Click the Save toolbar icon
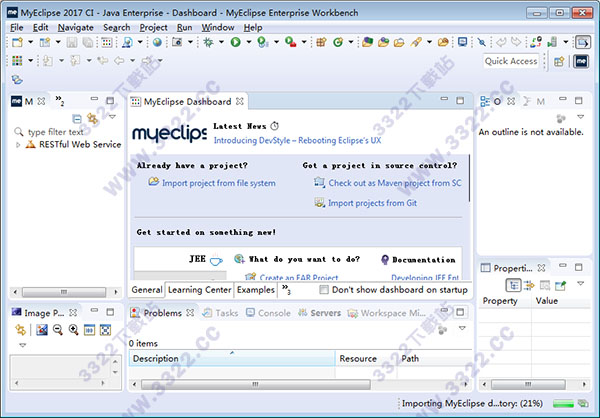Screen dimensions: 600x418 72,42
